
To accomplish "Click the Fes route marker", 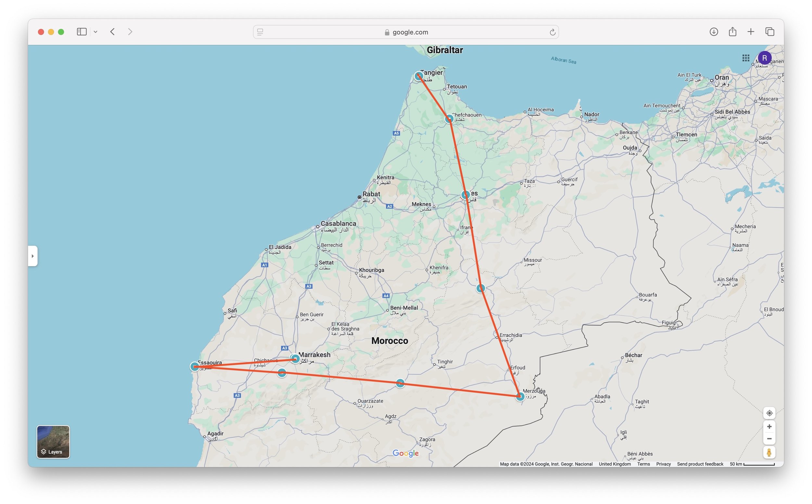I will click(x=465, y=195).
